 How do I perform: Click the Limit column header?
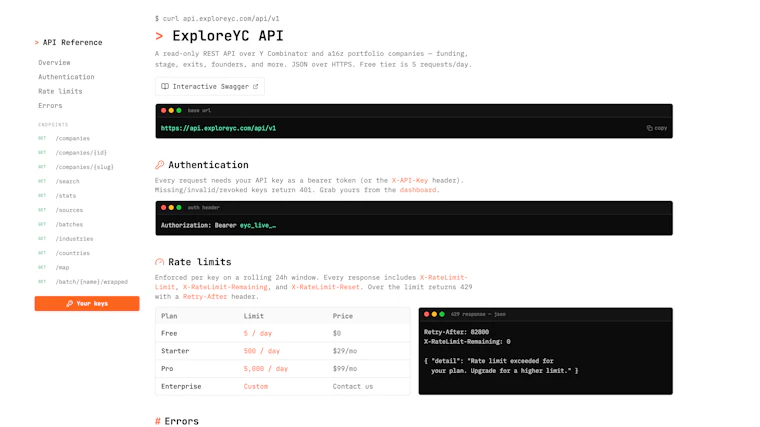click(253, 316)
